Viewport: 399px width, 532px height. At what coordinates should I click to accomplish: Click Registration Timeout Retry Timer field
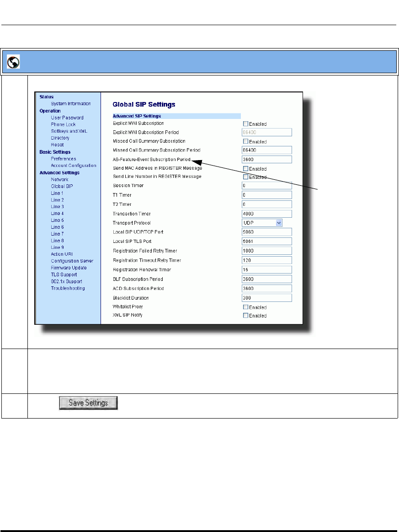pyautogui.click(x=267, y=260)
